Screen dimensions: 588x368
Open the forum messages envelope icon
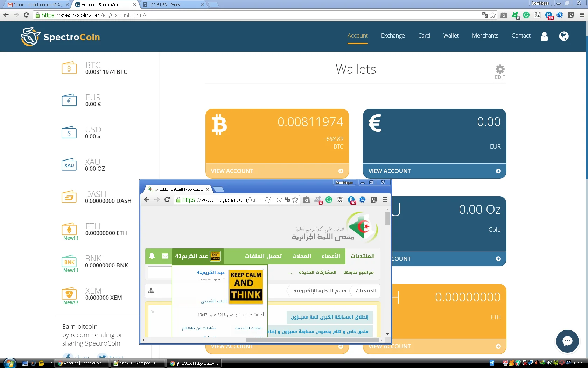(165, 256)
